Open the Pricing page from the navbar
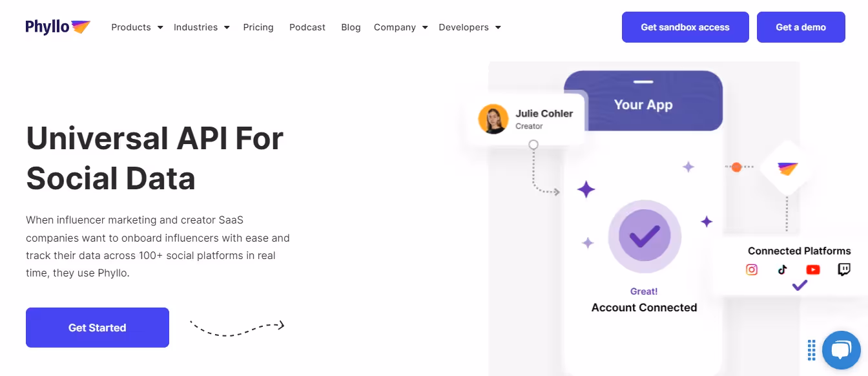Screen dimensions: 868x376 coord(258,27)
